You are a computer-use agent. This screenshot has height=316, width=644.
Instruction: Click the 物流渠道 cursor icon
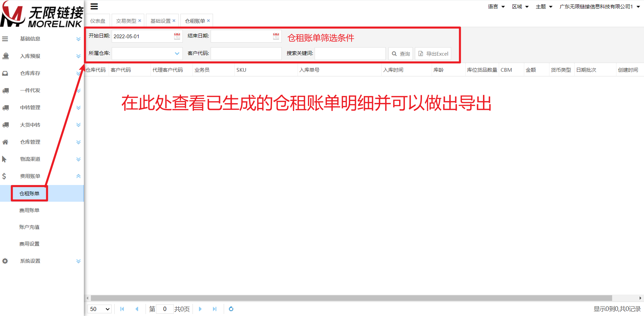(x=4, y=159)
